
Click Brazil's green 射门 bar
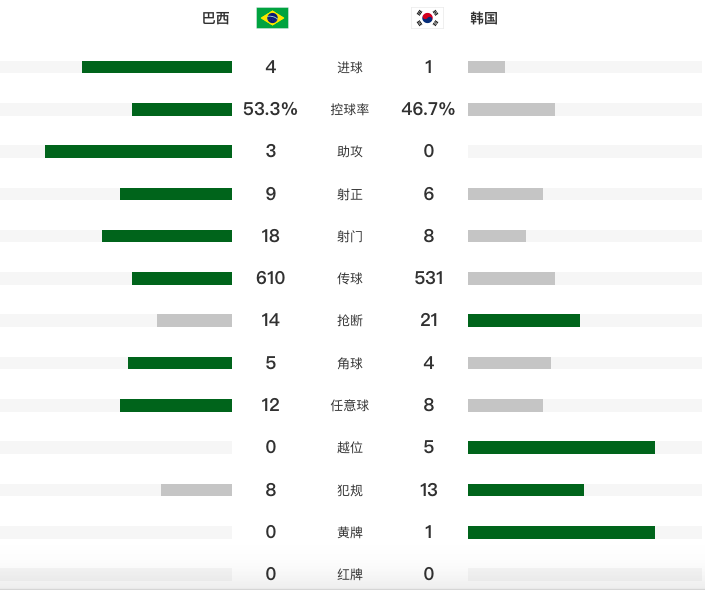[x=167, y=236]
